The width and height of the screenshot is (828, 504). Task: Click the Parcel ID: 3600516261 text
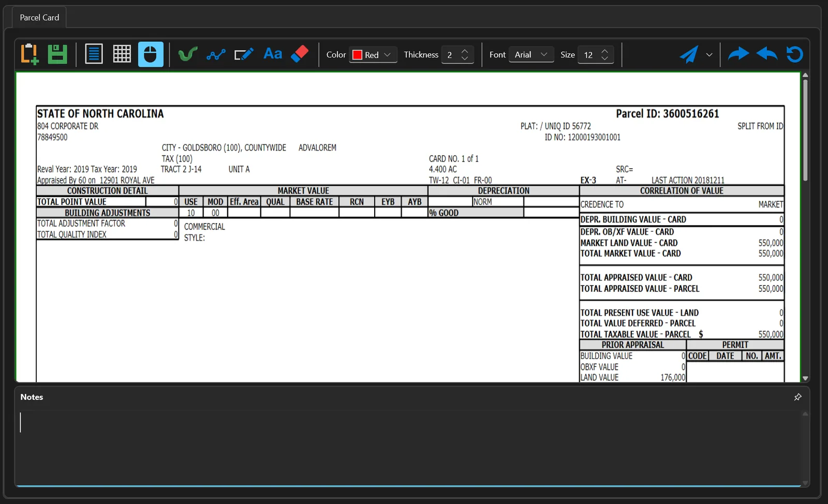(667, 114)
